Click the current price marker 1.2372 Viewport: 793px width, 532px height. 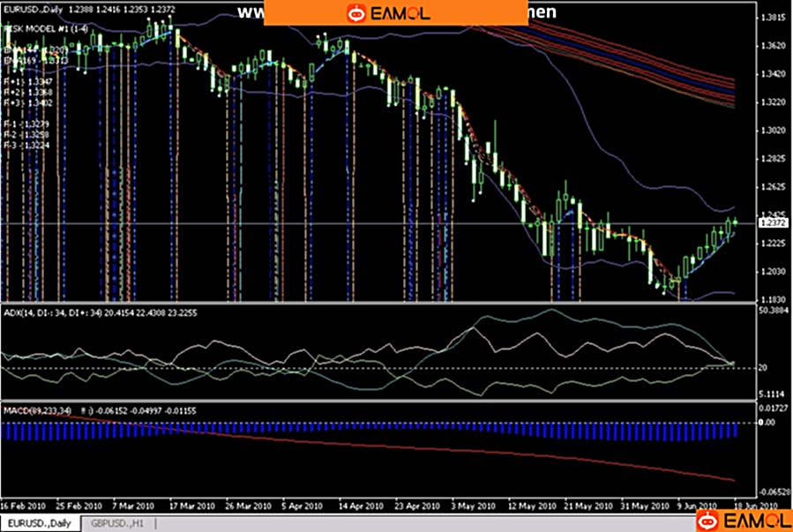773,223
